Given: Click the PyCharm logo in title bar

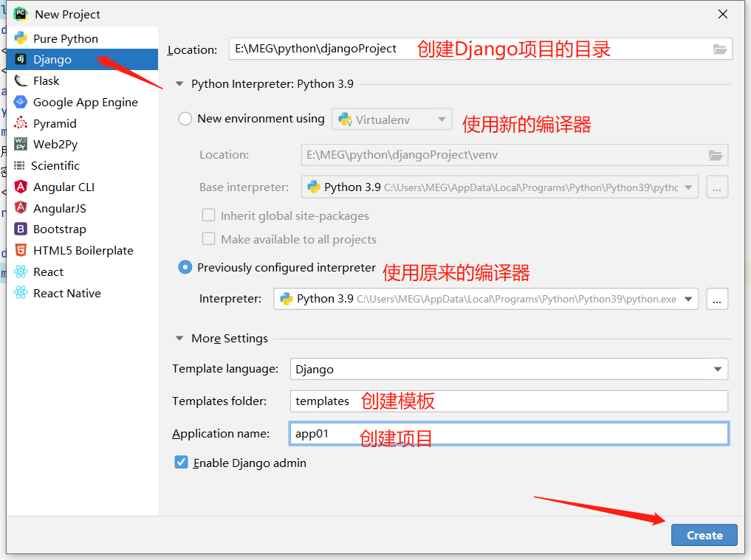Looking at the screenshot, I should (x=21, y=14).
